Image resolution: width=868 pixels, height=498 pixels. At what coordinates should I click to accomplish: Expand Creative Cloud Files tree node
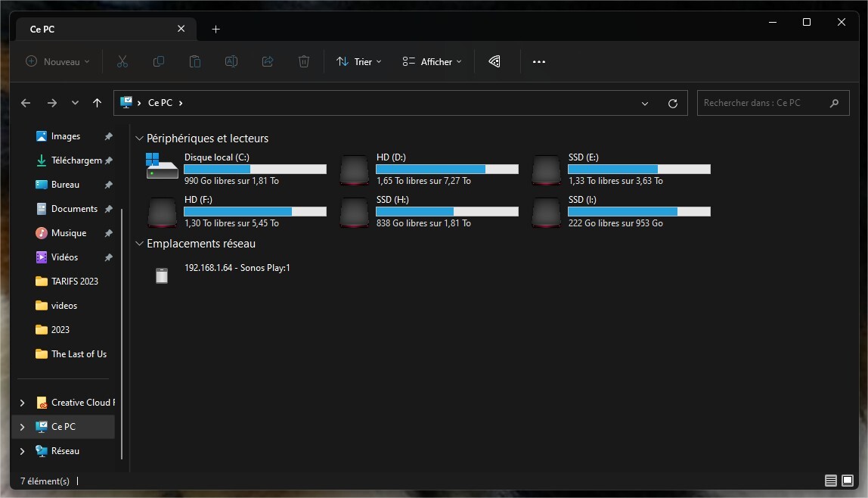point(22,403)
